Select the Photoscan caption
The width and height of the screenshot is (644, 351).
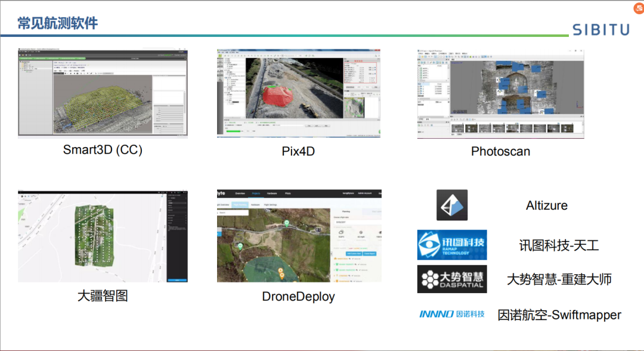tap(500, 151)
